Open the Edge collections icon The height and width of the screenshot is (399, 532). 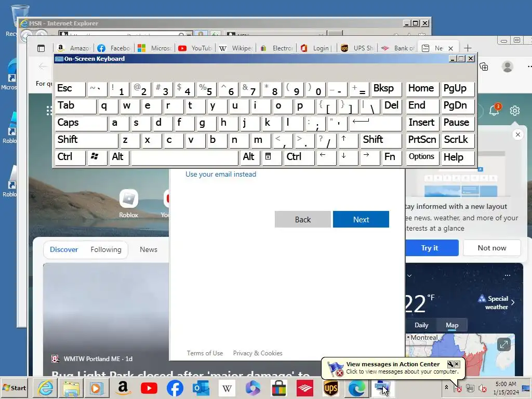[484, 66]
